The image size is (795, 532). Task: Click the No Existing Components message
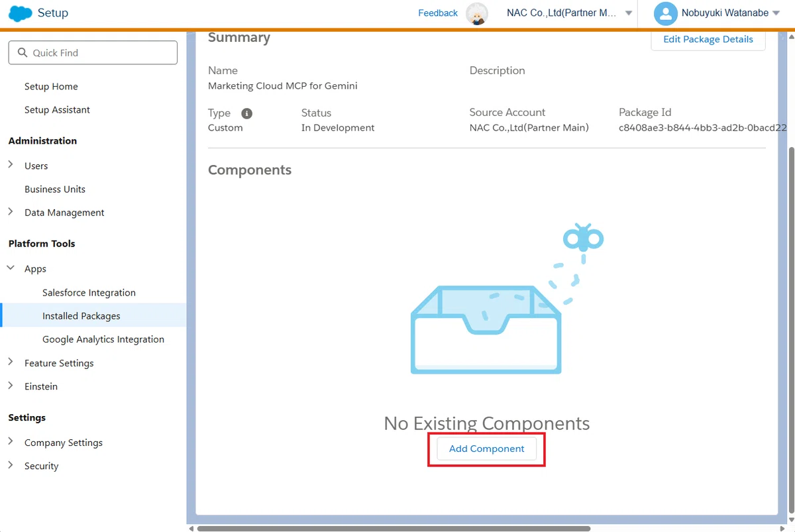[487, 423]
